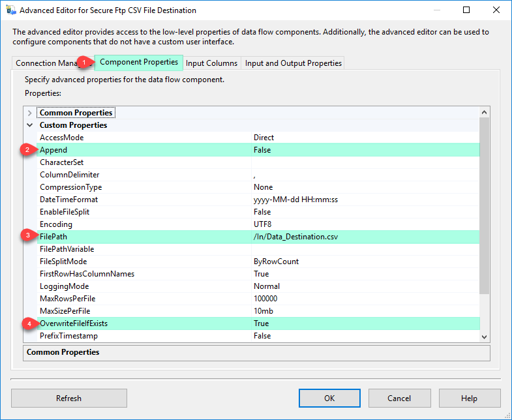Click the red marker number 3 badge
Screen dimensions: 512x420
tap(28, 237)
